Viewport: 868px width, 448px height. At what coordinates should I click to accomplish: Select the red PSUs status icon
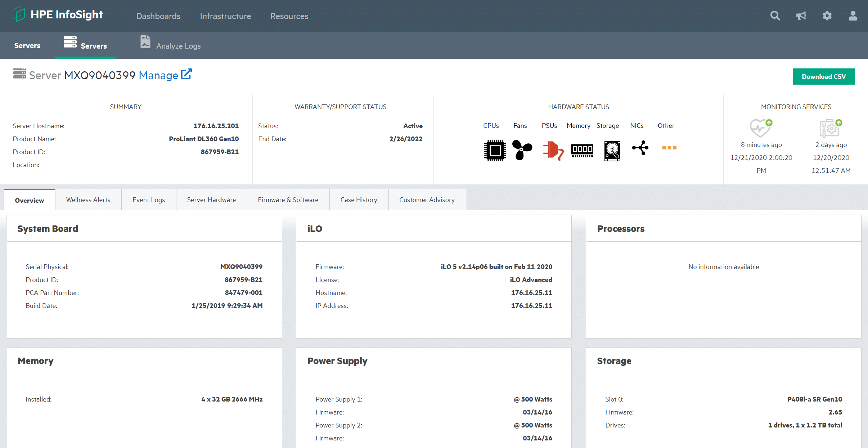[x=553, y=151]
